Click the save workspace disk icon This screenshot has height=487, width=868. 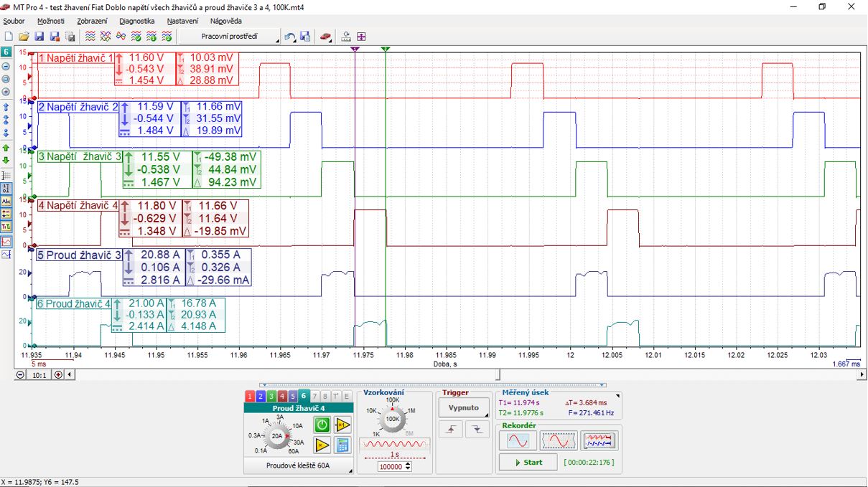click(305, 36)
